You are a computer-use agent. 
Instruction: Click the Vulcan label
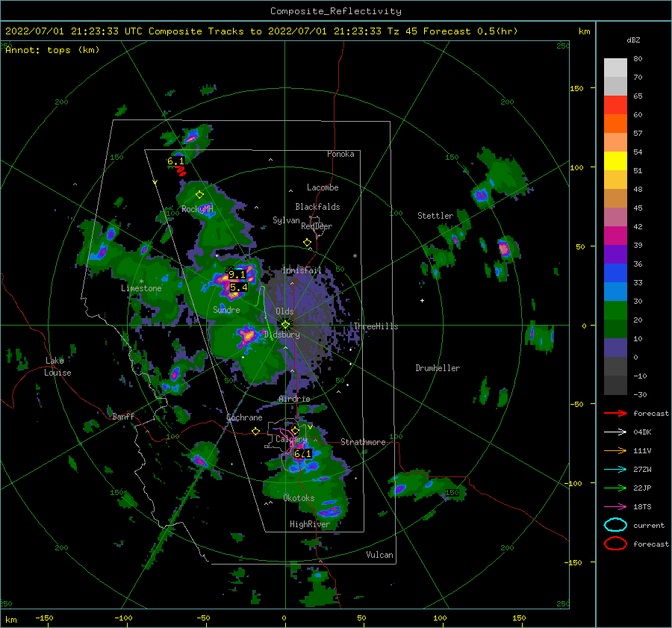(x=380, y=555)
